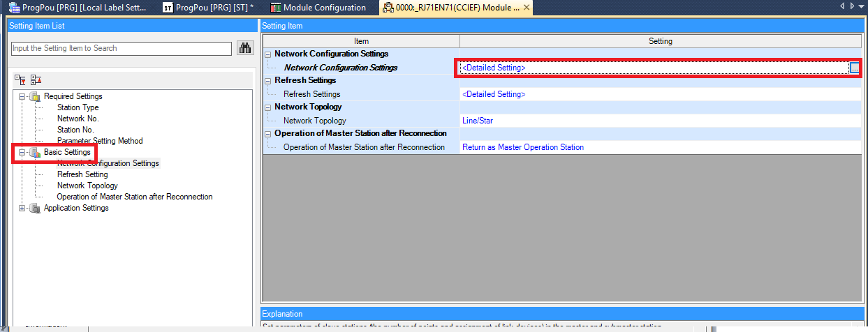Expand the Application Settings tree node
The height and width of the screenshot is (332, 868).
click(22, 208)
